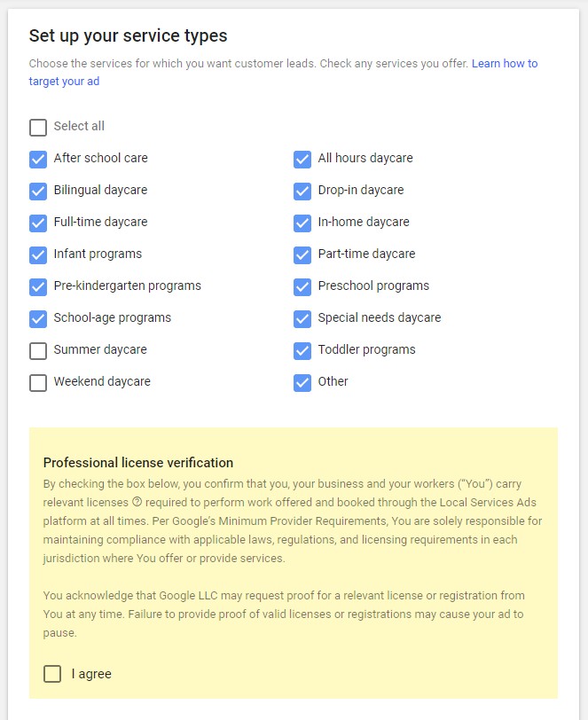Enable Weekend daycare service
588x720 pixels.
point(38,383)
